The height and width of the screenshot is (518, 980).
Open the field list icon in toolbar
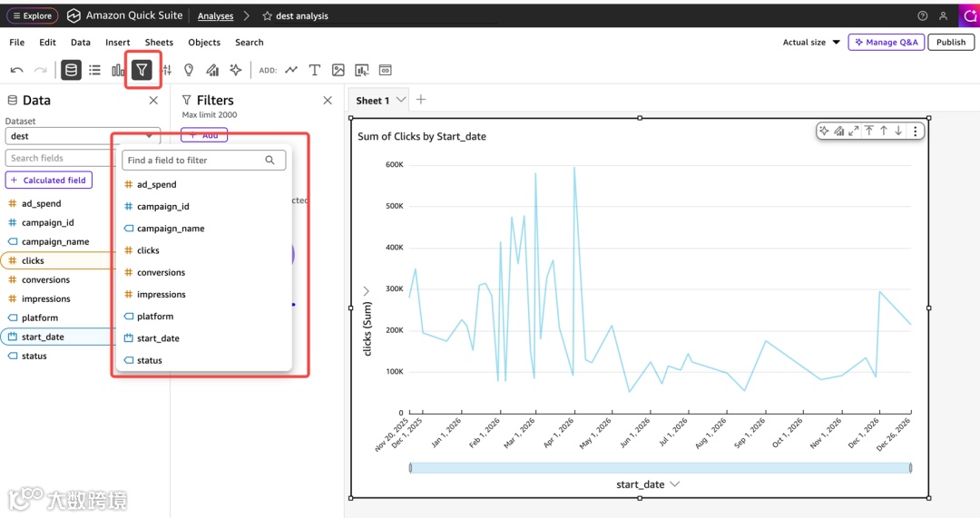(x=94, y=70)
